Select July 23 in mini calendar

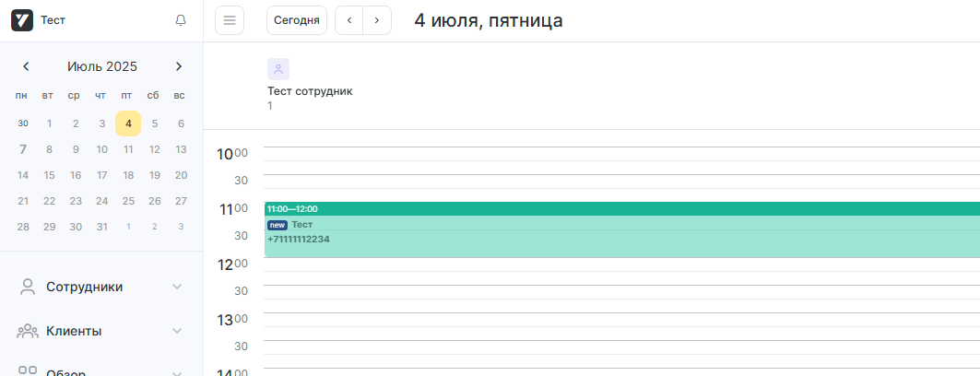point(76,201)
